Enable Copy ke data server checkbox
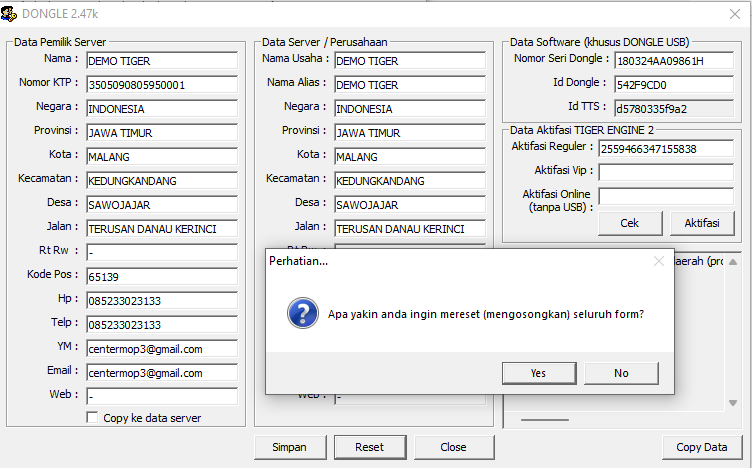This screenshot has width=752, height=468. pyautogui.click(x=93, y=418)
